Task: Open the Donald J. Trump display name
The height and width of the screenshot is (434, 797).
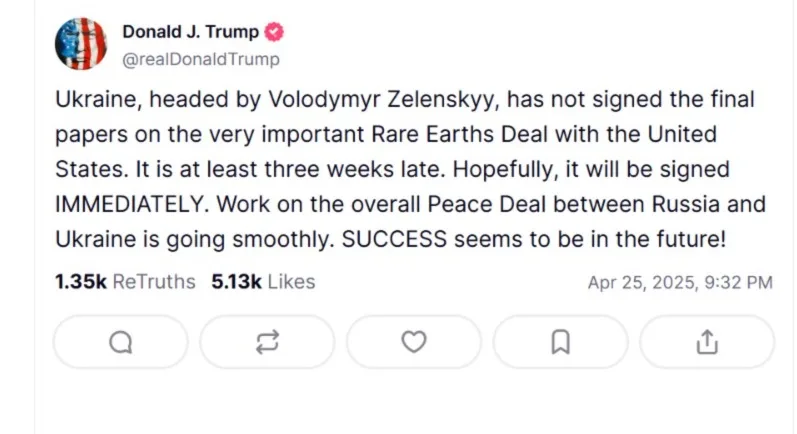Action: 191,32
